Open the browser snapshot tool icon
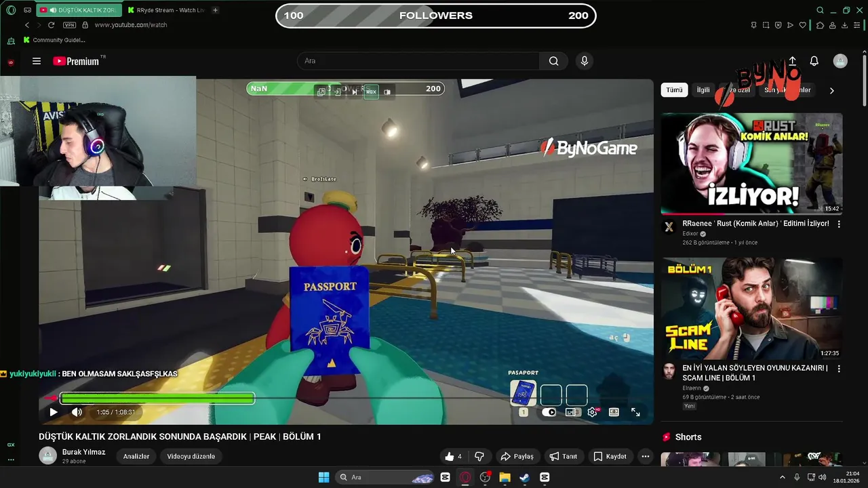The height and width of the screenshot is (488, 868). [766, 25]
